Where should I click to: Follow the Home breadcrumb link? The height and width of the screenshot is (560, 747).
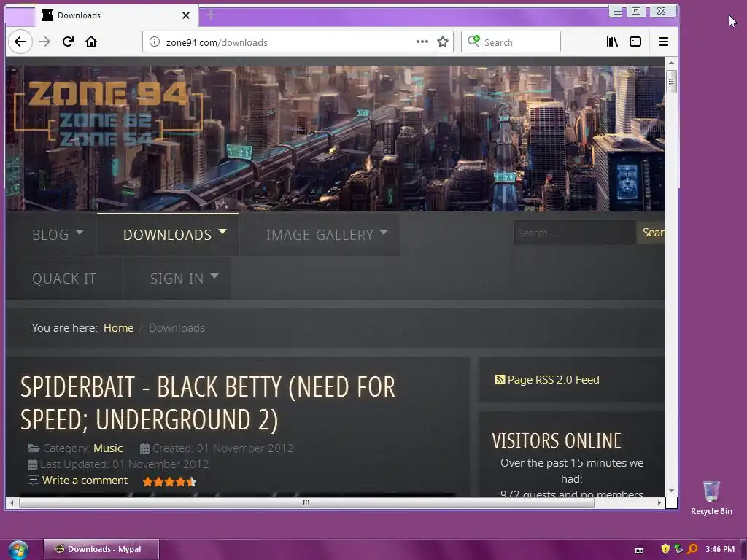pyautogui.click(x=118, y=328)
